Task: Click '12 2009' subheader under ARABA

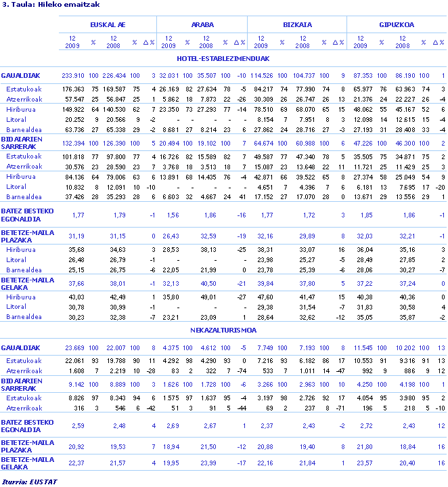Action: point(169,41)
